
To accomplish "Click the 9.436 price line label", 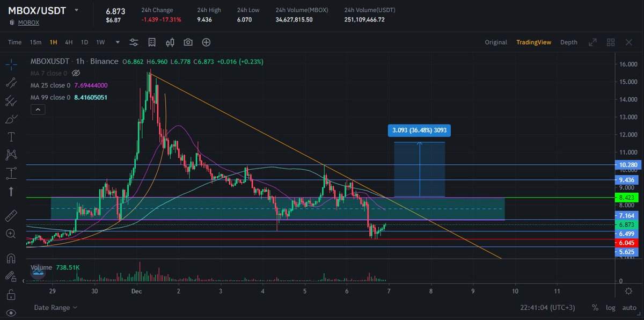I will (627, 180).
